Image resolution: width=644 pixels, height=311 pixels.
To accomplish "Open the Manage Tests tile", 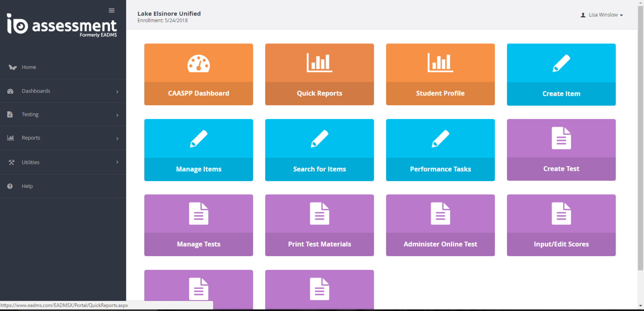I will (198, 225).
